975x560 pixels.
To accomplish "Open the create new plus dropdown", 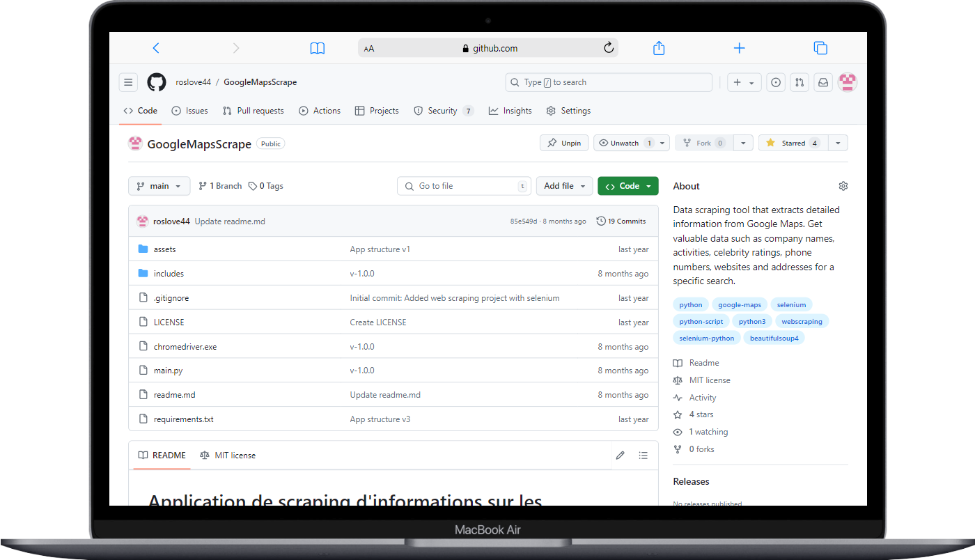I will point(744,82).
